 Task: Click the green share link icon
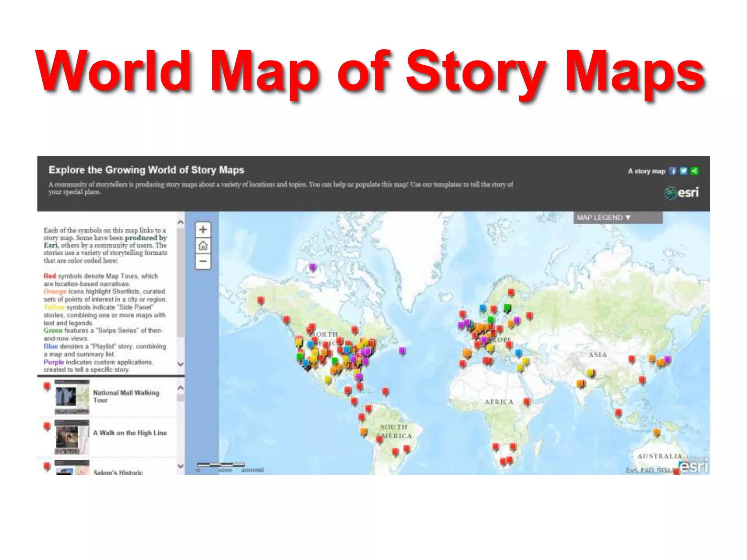point(694,171)
